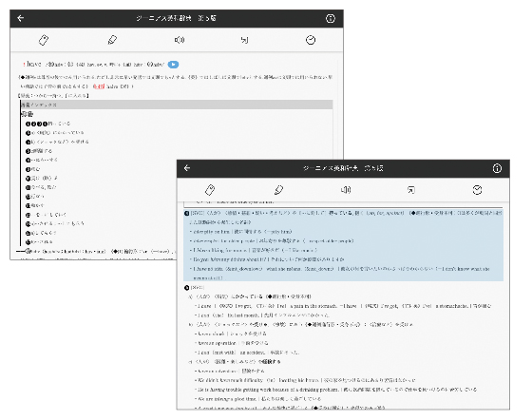The image size is (532, 420).
Task: Open the history clock icon in the rear window
Action: tap(311, 40)
